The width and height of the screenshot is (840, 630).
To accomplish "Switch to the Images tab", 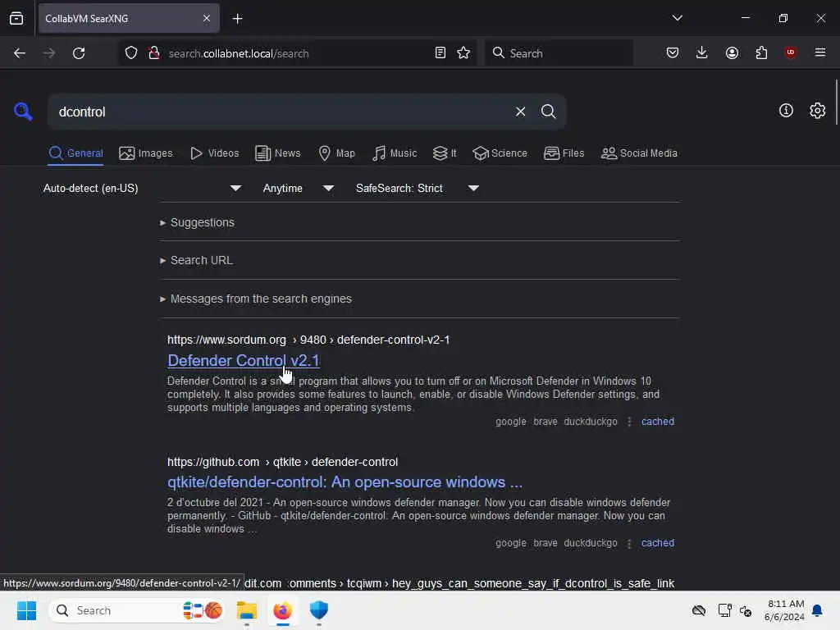I will (146, 153).
